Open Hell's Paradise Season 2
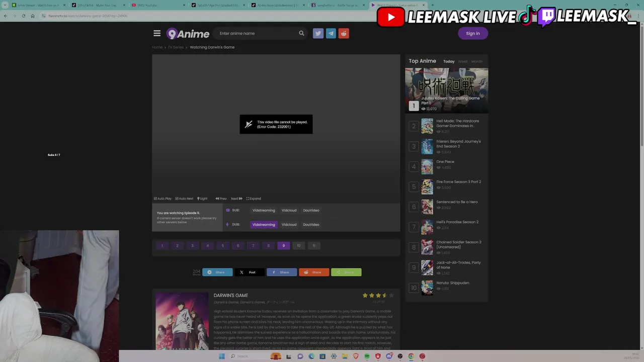Viewport: 644px width, 362px height. point(457,222)
